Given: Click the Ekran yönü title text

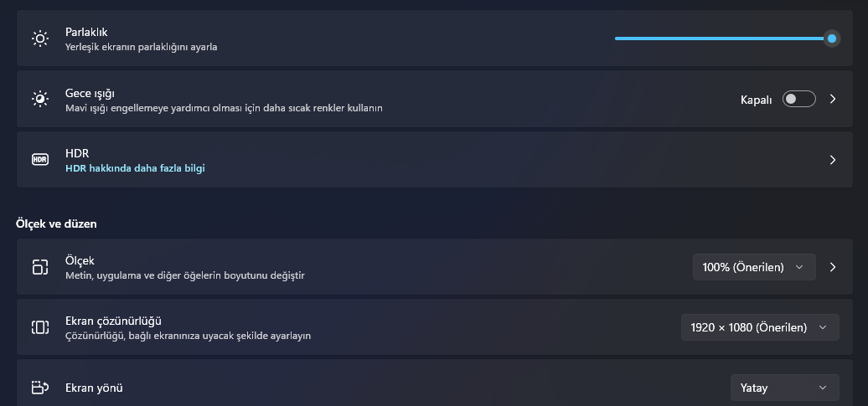Looking at the screenshot, I should tap(94, 388).
